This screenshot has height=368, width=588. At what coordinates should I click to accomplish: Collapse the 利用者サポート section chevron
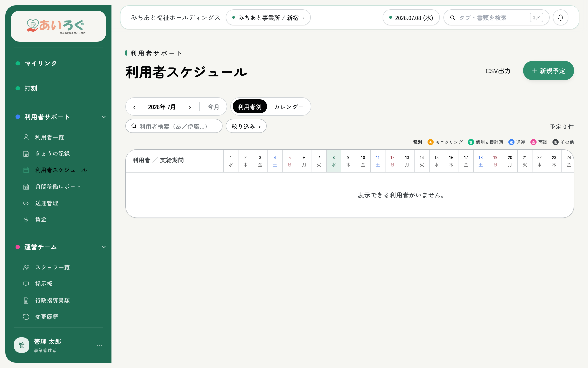104,117
